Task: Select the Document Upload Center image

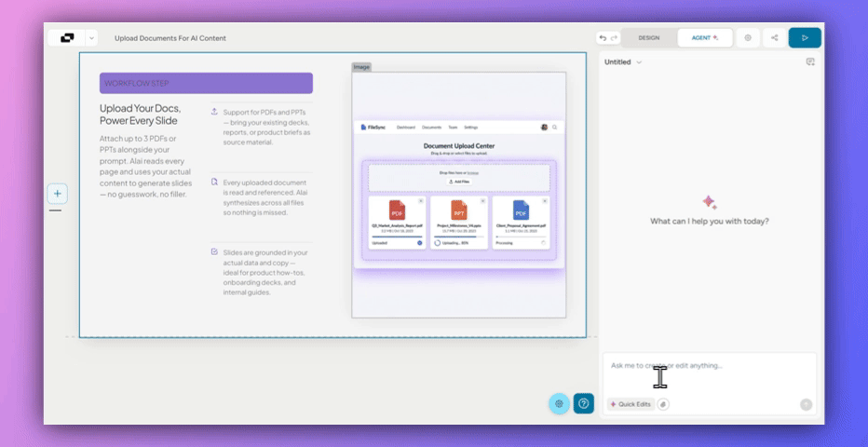Action: (459, 195)
